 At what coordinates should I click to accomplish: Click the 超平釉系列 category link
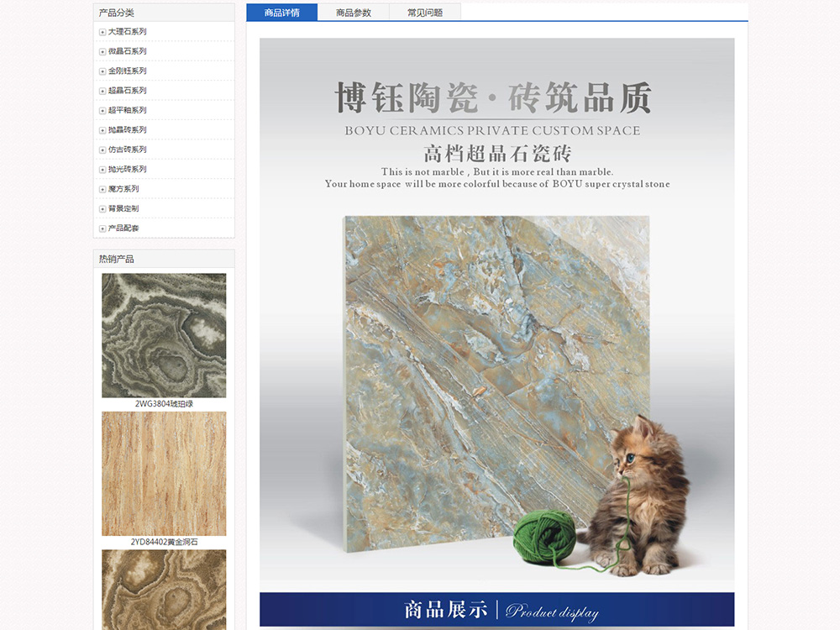click(128, 110)
